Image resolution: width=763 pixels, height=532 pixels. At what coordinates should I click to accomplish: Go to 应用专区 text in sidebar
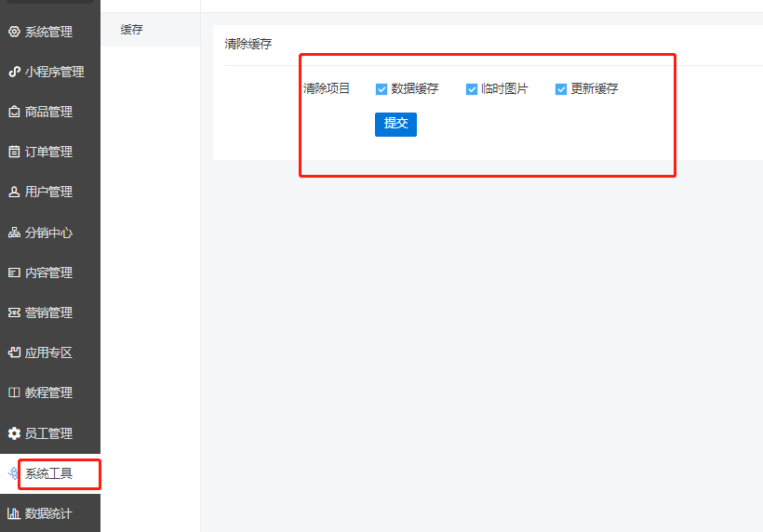48,352
